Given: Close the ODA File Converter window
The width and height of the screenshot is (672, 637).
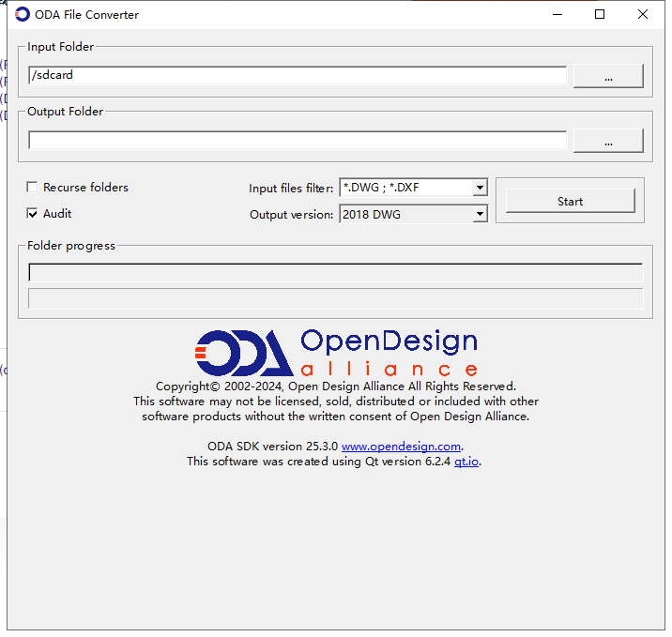Looking at the screenshot, I should click(x=642, y=15).
